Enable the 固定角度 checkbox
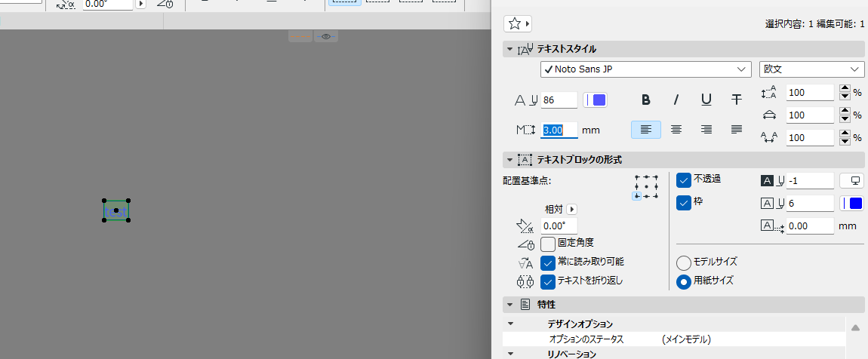868x359 pixels. pos(548,244)
